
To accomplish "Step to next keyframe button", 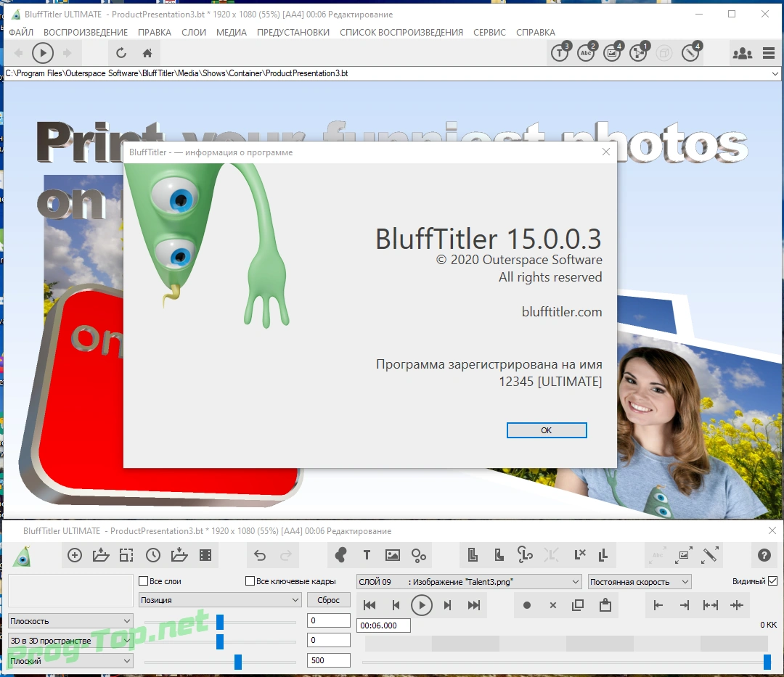I will [x=447, y=605].
